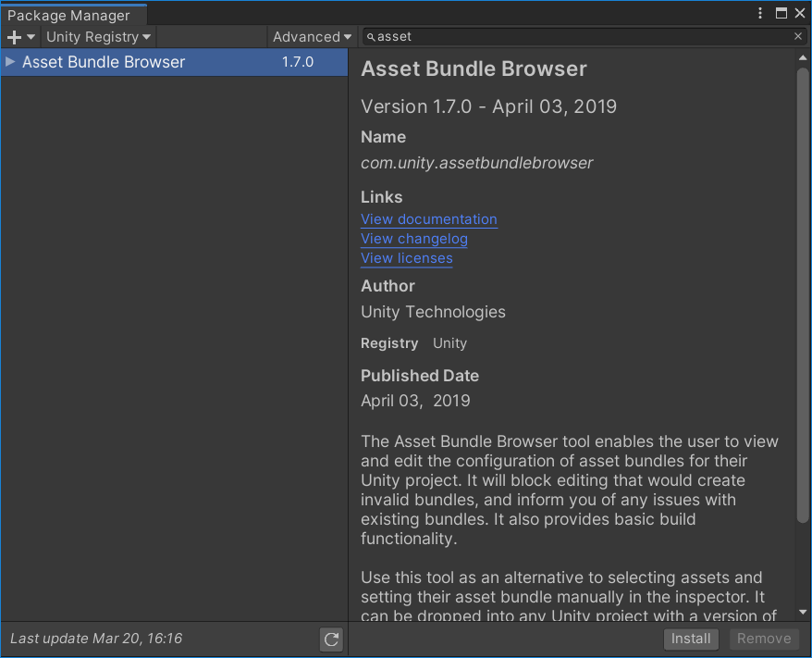Click the scroll up arrow
The height and width of the screenshot is (658, 812).
(803, 57)
